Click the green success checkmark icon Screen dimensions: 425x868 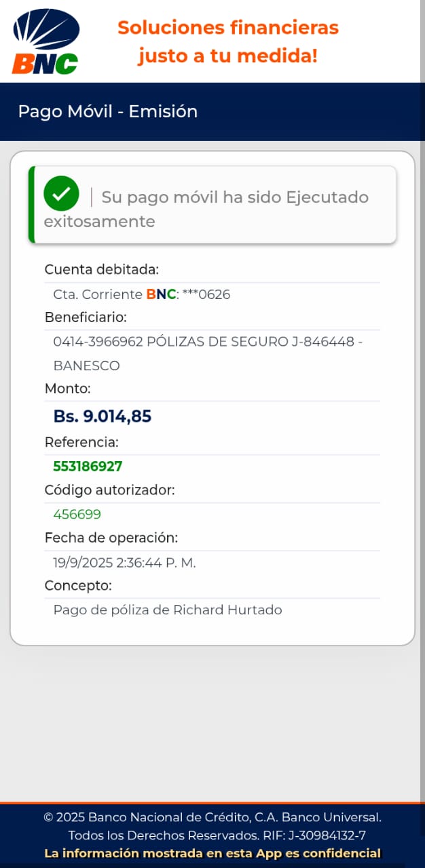pyautogui.click(x=61, y=193)
